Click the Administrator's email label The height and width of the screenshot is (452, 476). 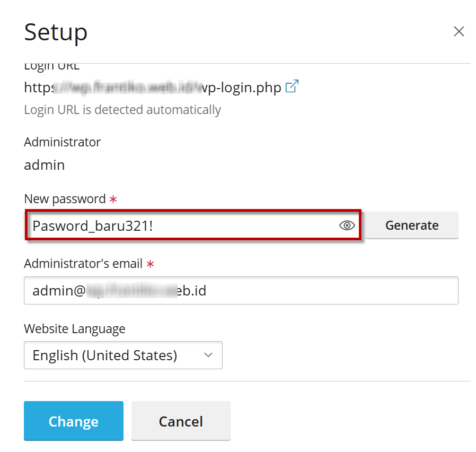pyautogui.click(x=83, y=264)
